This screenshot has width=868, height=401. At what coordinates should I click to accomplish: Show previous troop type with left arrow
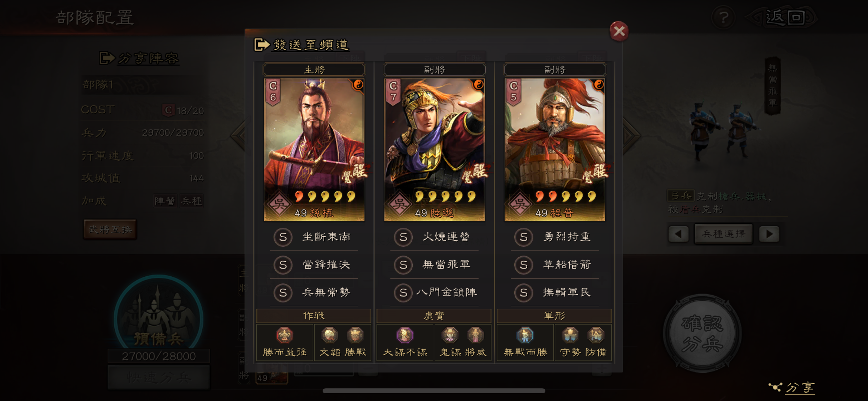(678, 234)
